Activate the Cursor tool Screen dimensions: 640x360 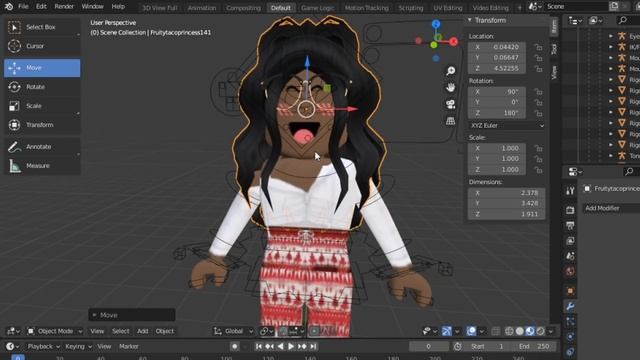pyautogui.click(x=42, y=46)
